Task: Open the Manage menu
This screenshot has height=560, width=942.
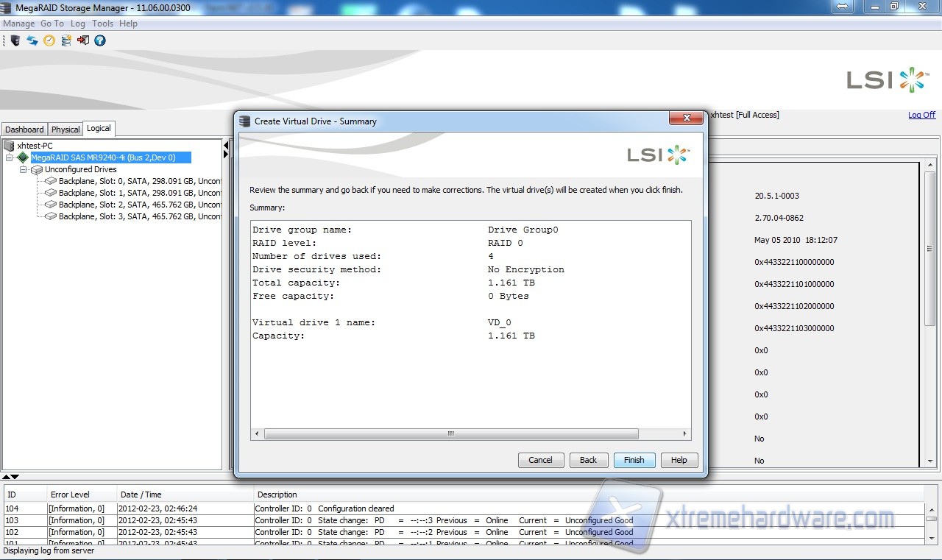Action: [18, 24]
